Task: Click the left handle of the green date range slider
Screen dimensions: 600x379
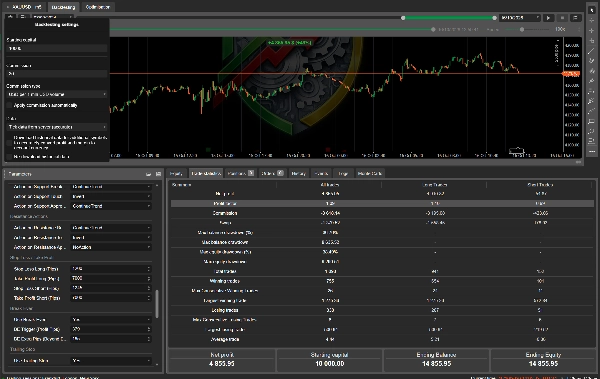Action: pyautogui.click(x=403, y=18)
